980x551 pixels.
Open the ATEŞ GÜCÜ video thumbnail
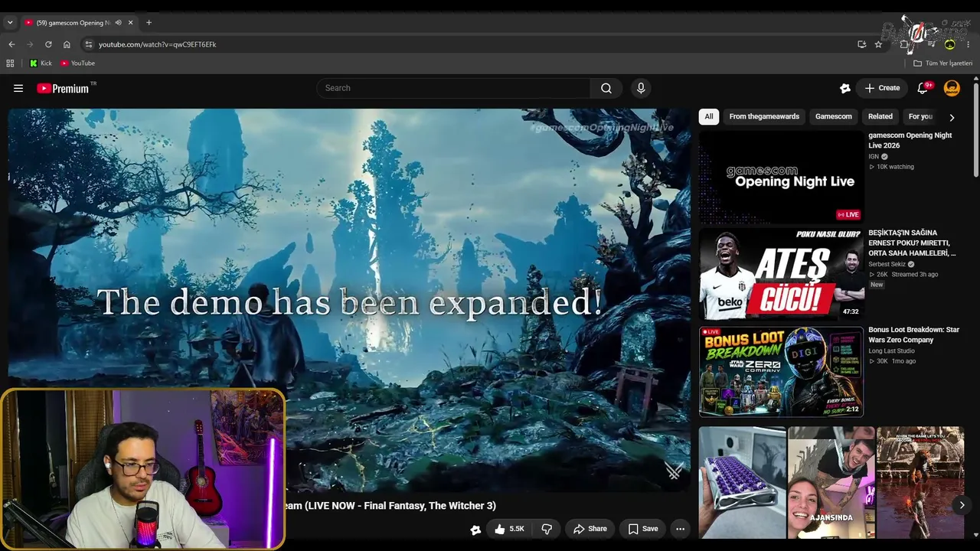[x=781, y=274]
